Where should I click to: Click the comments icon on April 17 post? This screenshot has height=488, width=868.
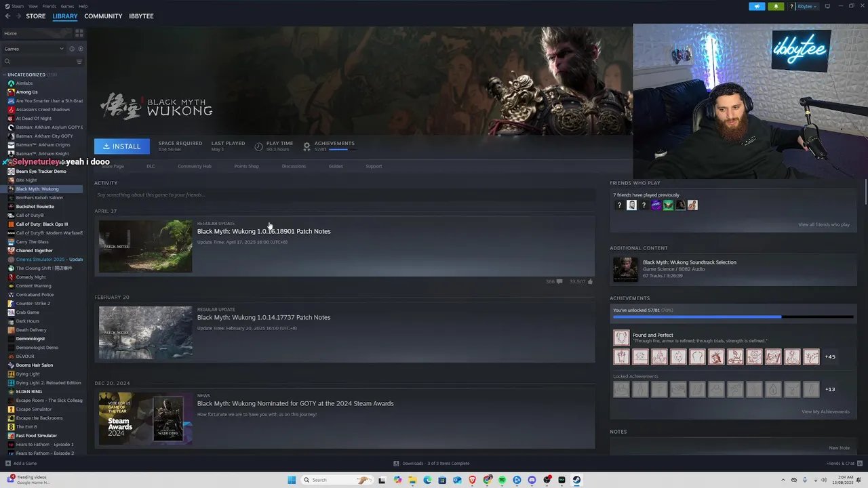[559, 281]
